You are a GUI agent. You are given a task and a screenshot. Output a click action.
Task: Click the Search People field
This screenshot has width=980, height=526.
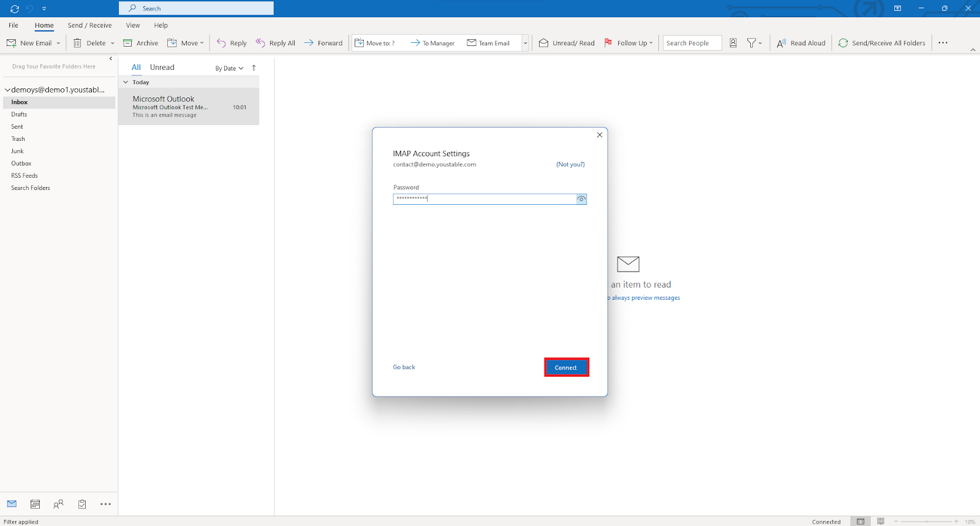pos(692,43)
